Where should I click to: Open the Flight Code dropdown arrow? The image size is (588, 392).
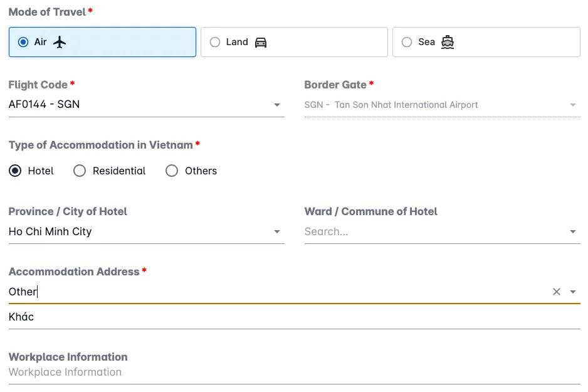276,105
